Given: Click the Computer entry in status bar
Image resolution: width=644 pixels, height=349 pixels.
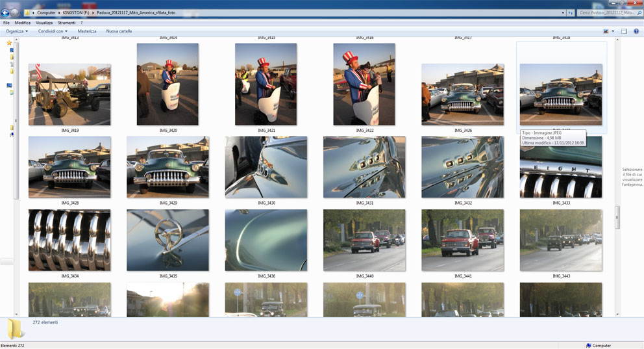Looking at the screenshot, I should pyautogui.click(x=599, y=346).
